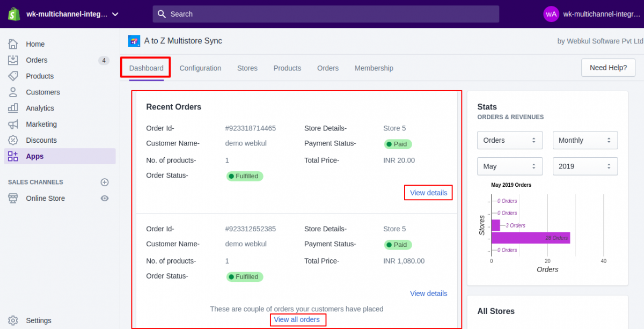The image size is (644, 329).
Task: Click the INR 20.00 total price
Action: tap(399, 160)
